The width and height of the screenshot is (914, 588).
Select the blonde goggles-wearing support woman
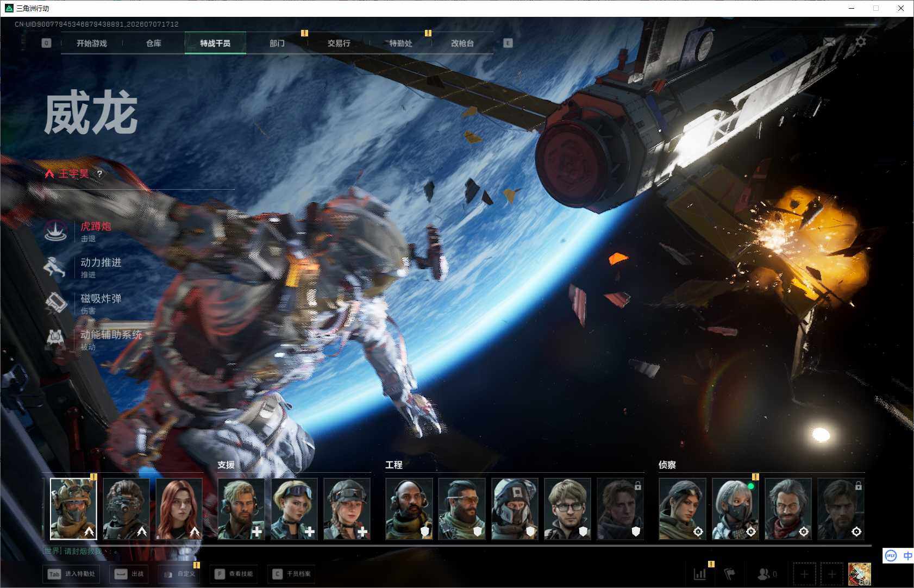pyautogui.click(x=294, y=509)
